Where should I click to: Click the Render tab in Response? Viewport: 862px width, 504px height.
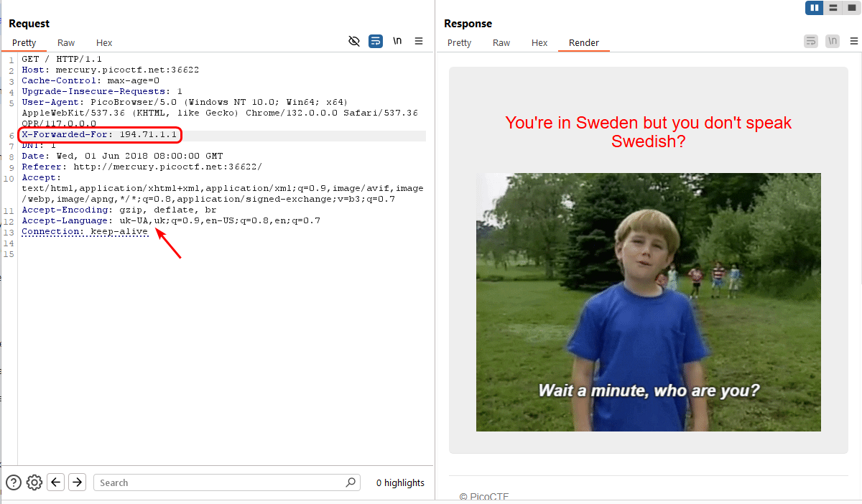pos(583,43)
